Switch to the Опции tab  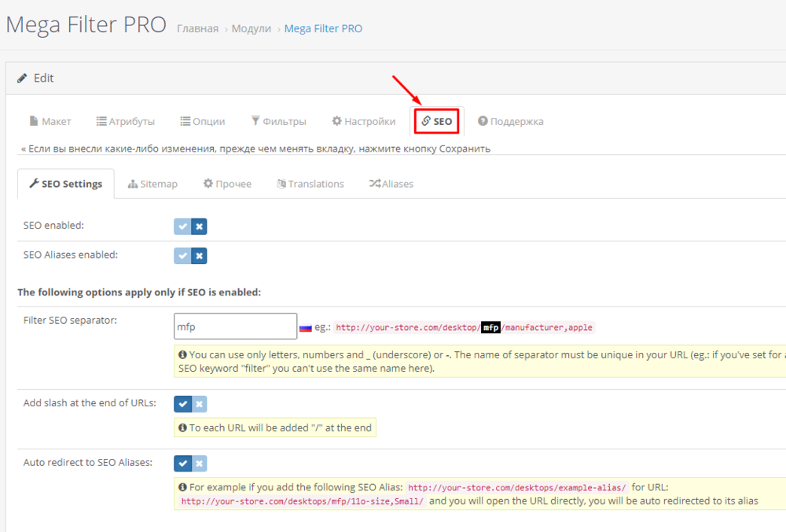pyautogui.click(x=203, y=121)
